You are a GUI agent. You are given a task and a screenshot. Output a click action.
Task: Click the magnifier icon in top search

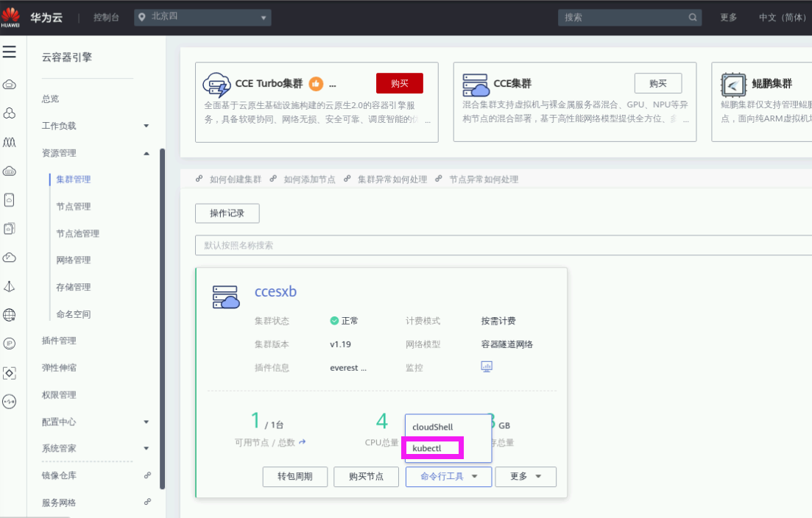pos(693,18)
